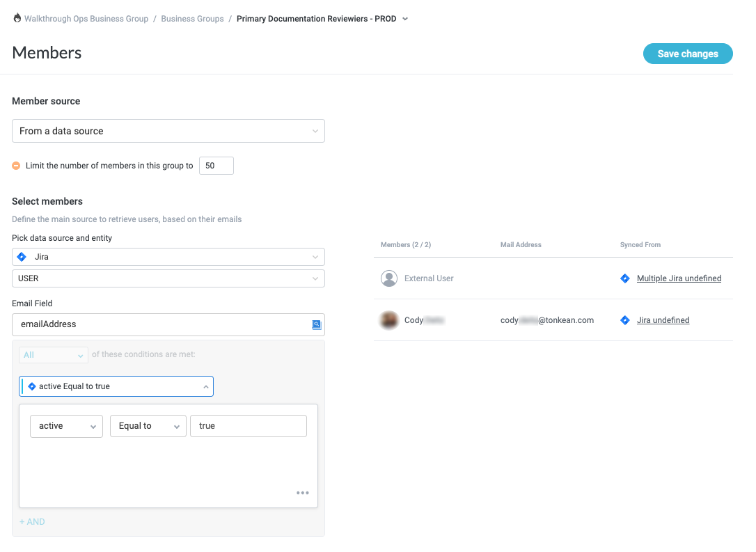The height and width of the screenshot is (552, 756).
Task: Click the Save changes button
Action: click(687, 54)
